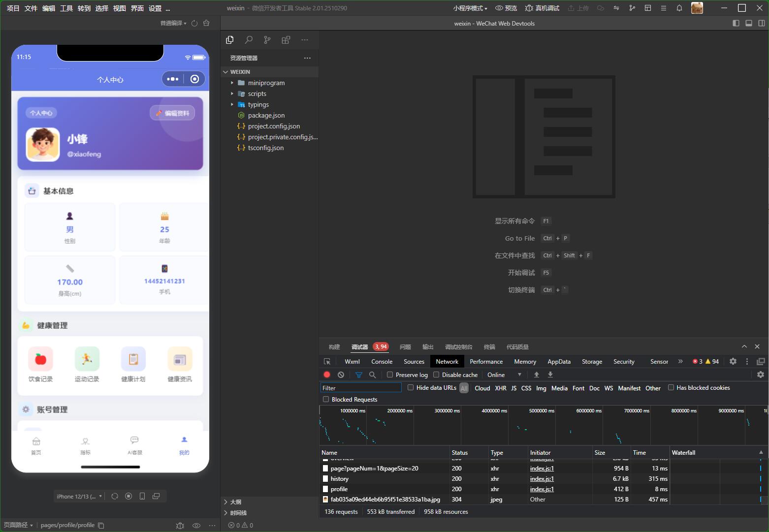Open DevTools settings gear icon
The image size is (769, 532).
pos(733,361)
